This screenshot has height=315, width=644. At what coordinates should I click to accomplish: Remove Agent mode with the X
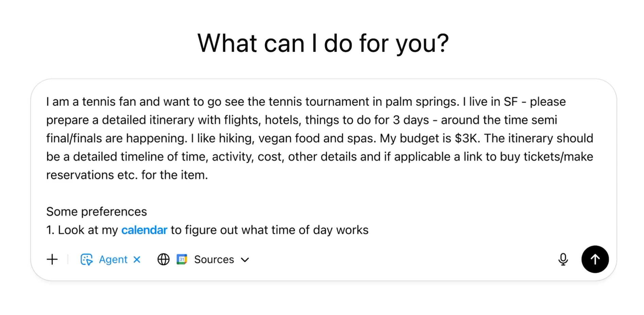pyautogui.click(x=137, y=259)
